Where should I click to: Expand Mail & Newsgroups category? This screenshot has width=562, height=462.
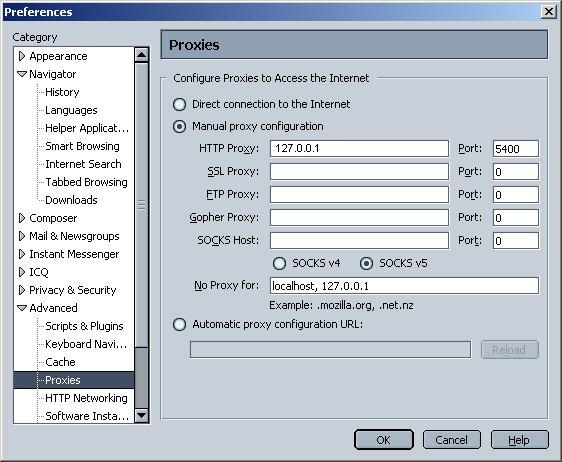[22, 236]
